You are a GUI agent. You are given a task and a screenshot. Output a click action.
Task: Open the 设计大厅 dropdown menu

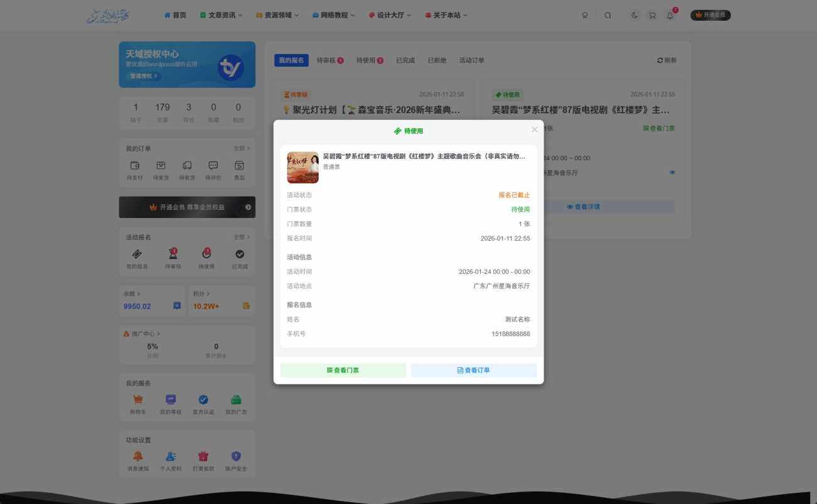[390, 15]
